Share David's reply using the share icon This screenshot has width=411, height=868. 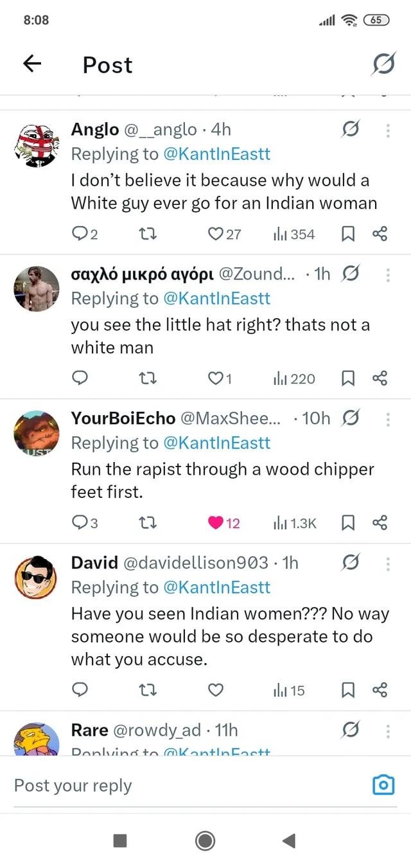click(x=380, y=690)
